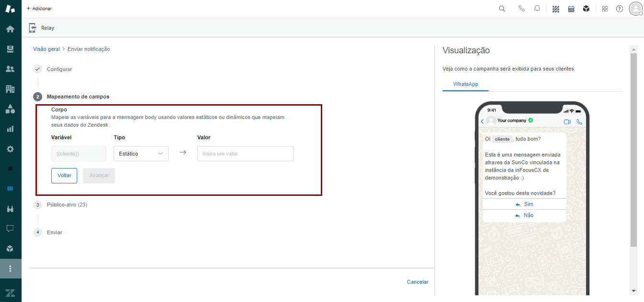Open Home from the left sidebar

(10, 29)
